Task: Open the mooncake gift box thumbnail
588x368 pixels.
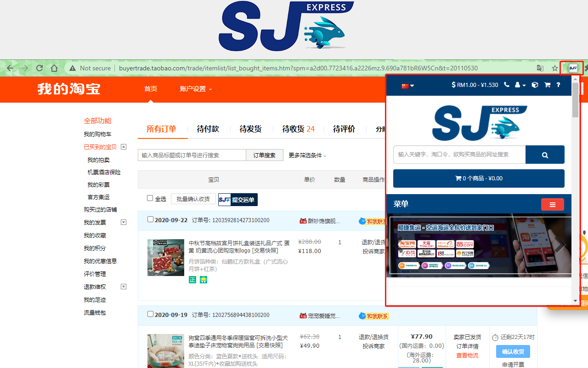Action: click(x=166, y=258)
